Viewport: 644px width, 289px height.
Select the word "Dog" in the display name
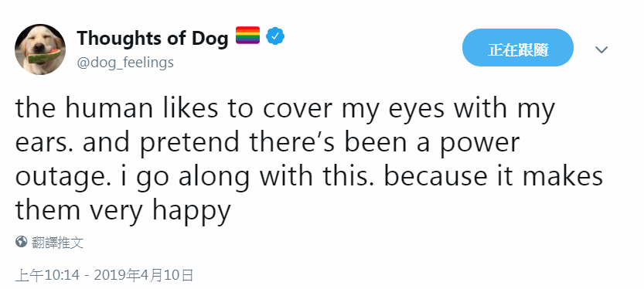coord(210,39)
